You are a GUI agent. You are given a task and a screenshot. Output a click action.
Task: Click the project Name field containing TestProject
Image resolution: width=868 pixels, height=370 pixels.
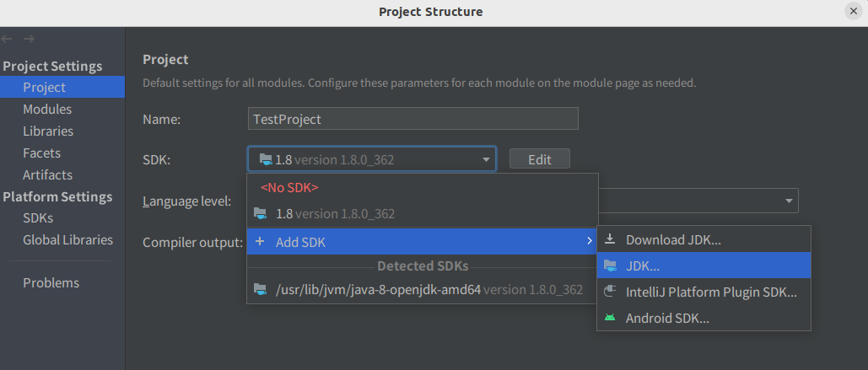[x=413, y=118]
